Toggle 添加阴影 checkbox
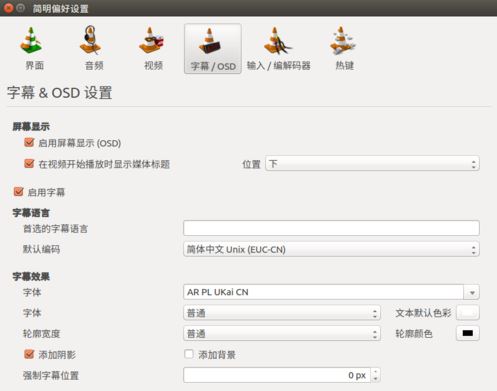497x391 pixels. point(29,354)
